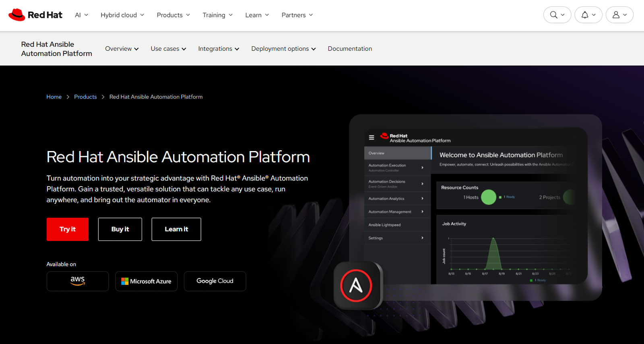Open the search magnifier icon

557,15
